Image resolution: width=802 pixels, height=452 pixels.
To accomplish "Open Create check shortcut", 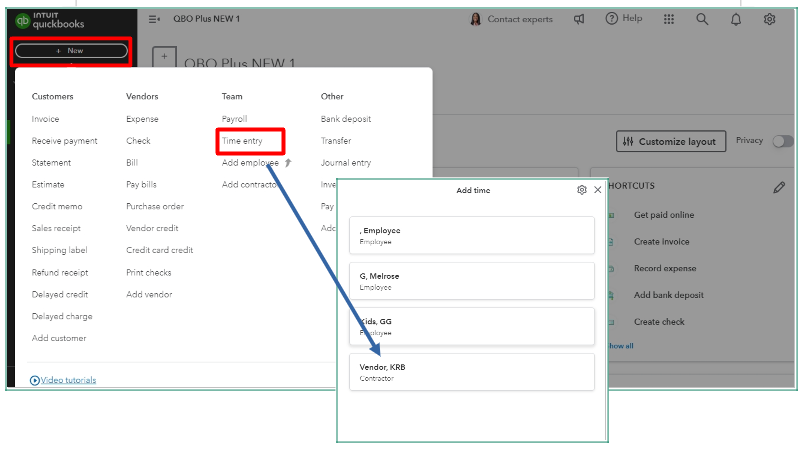I will tap(659, 322).
